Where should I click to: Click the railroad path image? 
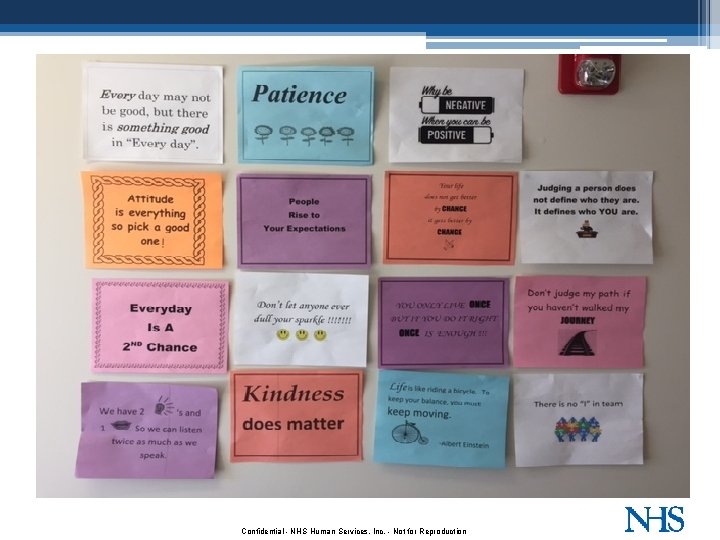pos(579,343)
